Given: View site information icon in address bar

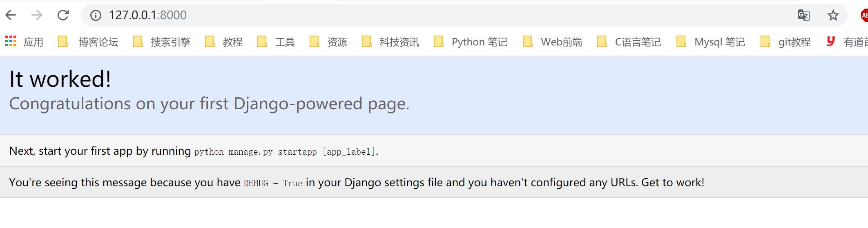Looking at the screenshot, I should [x=96, y=16].
